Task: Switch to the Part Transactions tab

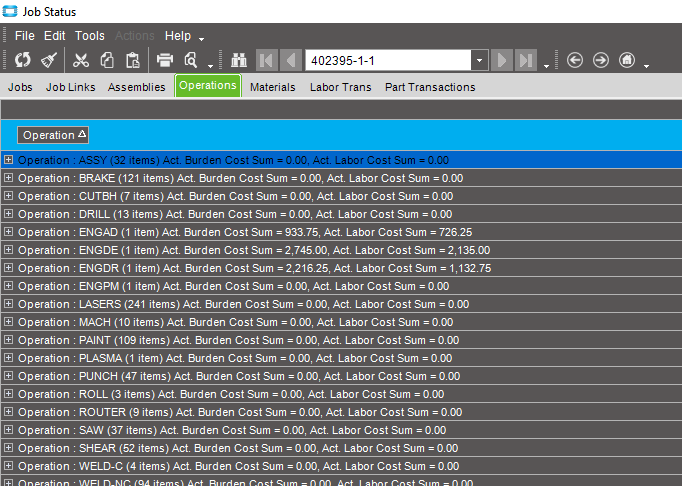Action: 430,87
